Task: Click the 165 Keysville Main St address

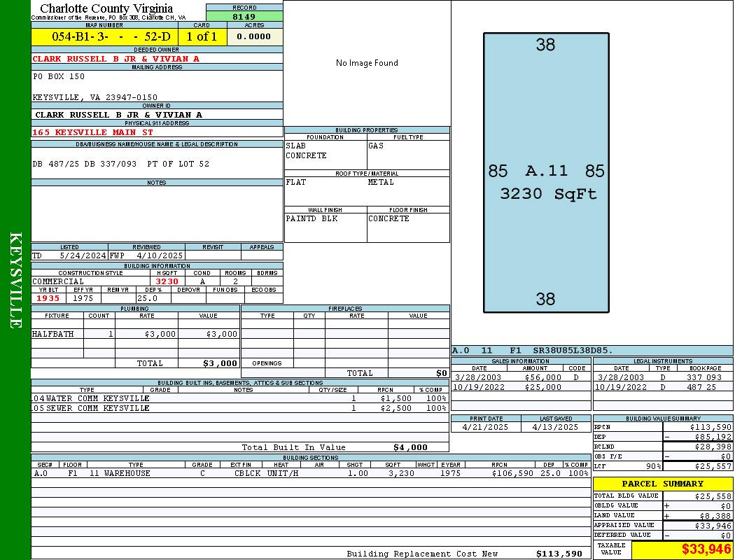Action: (92, 132)
